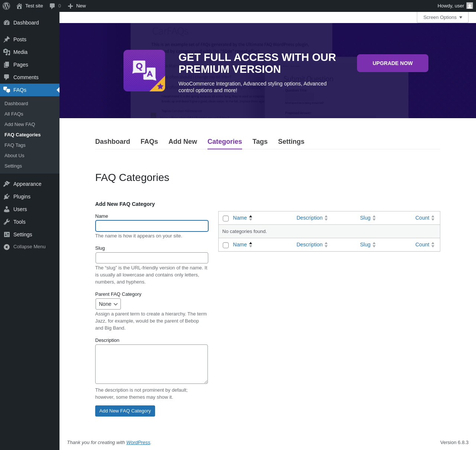Focus the category Name input field
Viewport: 476px width, 450px height.
tap(152, 226)
